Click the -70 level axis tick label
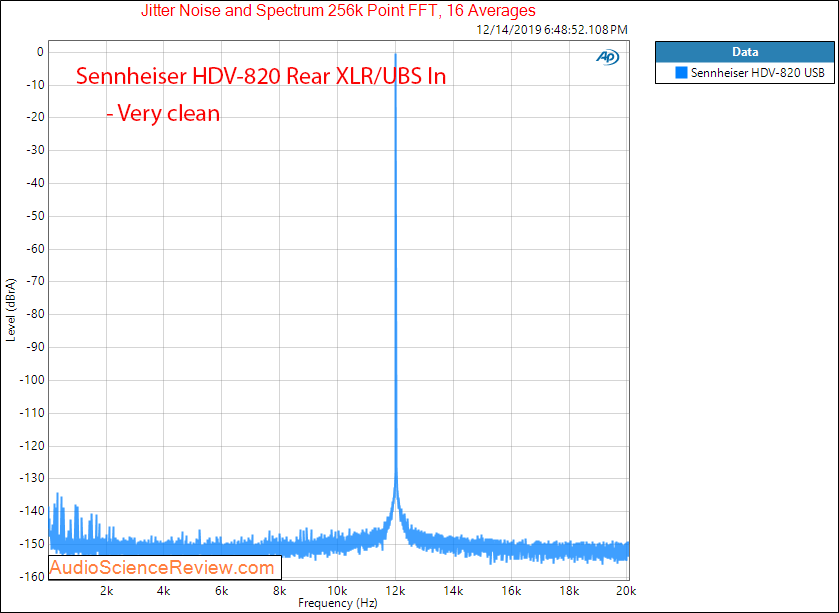The width and height of the screenshot is (839, 613). 35,281
